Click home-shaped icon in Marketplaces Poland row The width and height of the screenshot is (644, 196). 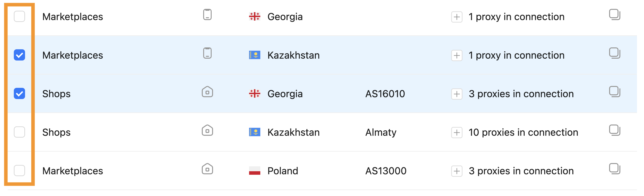tap(207, 169)
